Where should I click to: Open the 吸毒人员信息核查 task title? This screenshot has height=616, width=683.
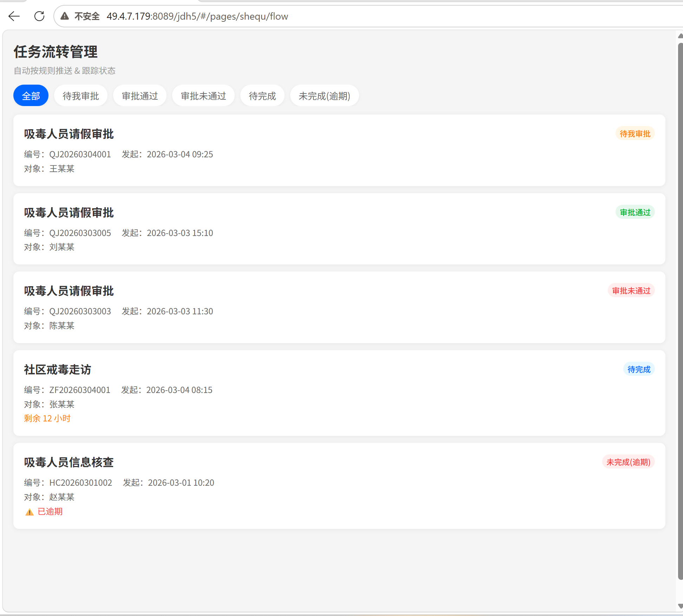click(x=69, y=462)
